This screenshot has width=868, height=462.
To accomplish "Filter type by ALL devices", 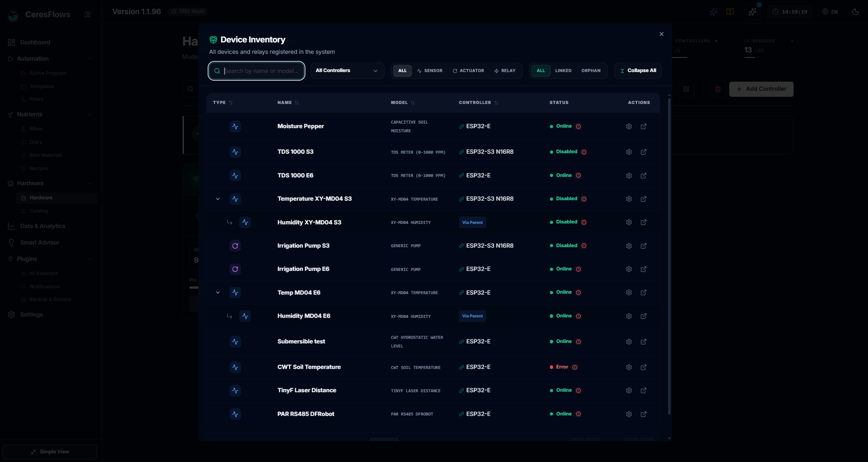I will [x=403, y=71].
